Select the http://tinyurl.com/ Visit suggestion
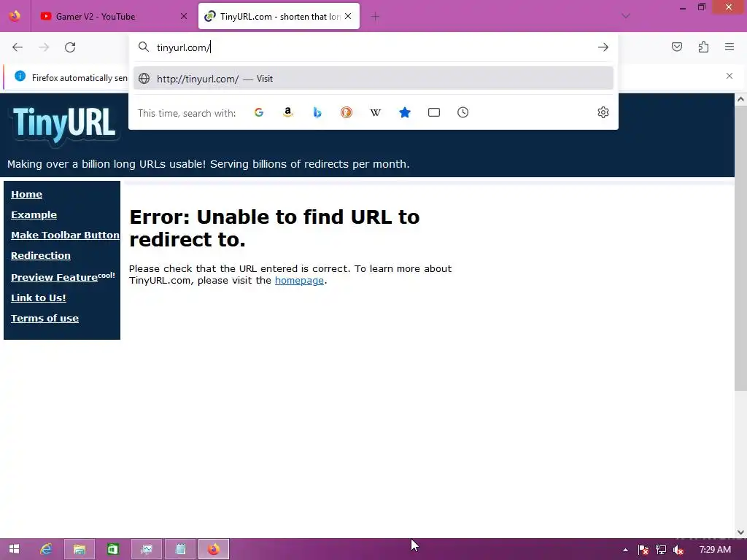 pos(373,79)
